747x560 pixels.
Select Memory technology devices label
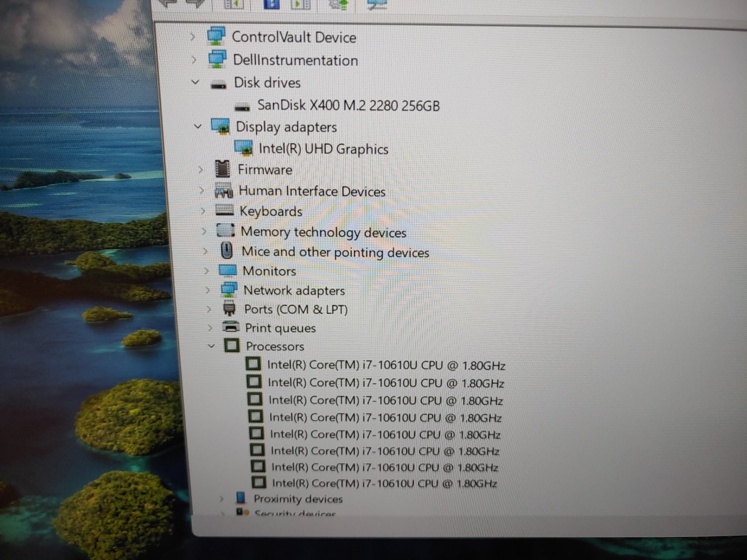[x=324, y=232]
